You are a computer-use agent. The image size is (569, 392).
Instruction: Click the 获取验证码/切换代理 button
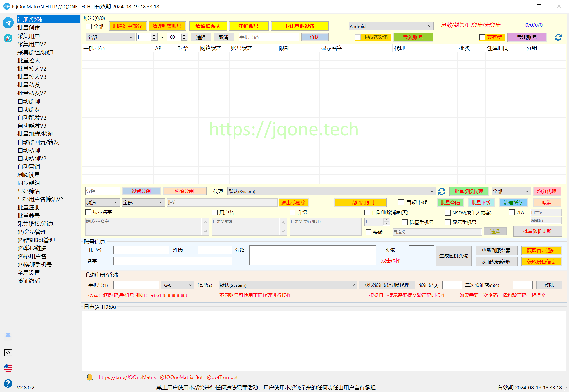tap(387, 285)
